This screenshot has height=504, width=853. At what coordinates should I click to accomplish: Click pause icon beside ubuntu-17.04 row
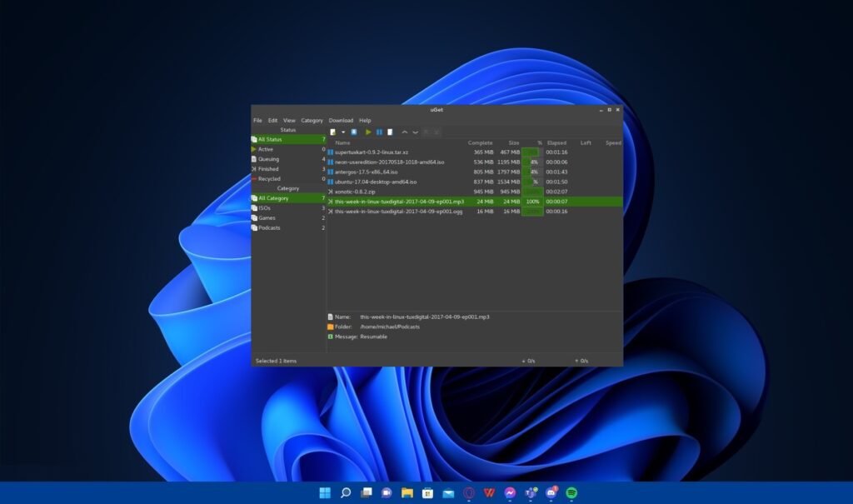pyautogui.click(x=330, y=182)
